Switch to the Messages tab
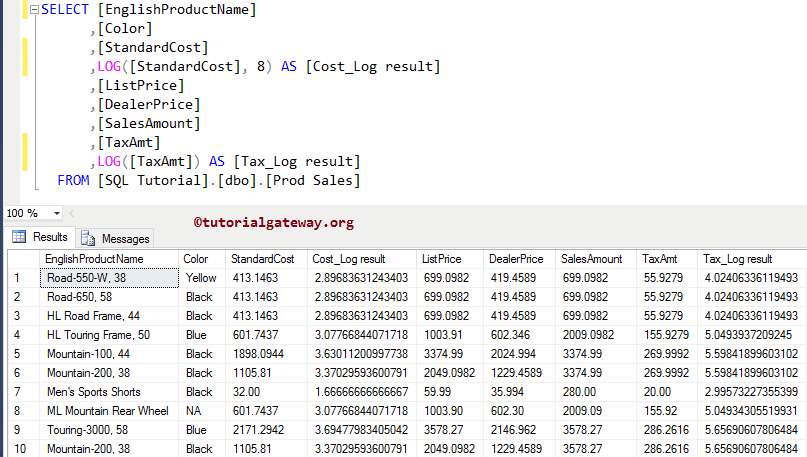807x457 pixels. (115, 238)
